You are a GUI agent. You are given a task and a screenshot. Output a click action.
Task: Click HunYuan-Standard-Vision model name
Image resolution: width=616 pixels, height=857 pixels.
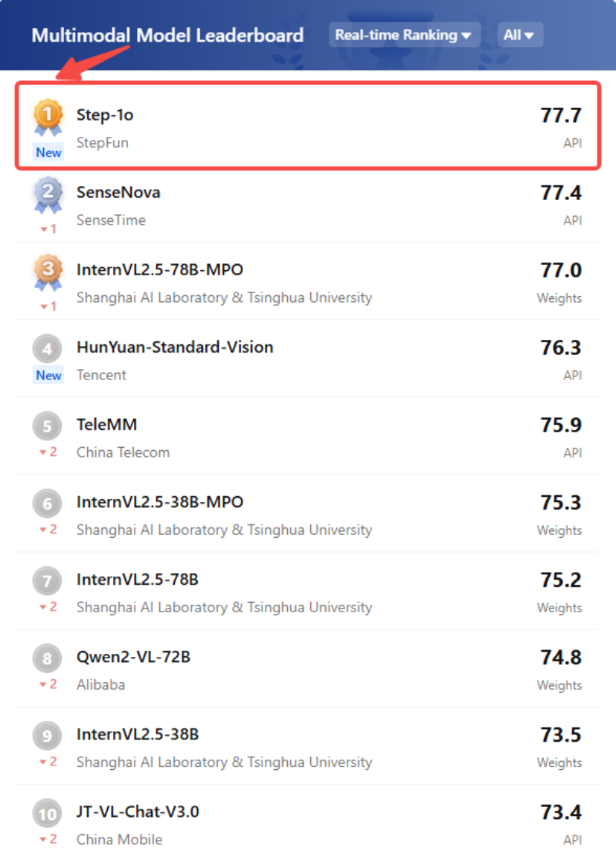click(175, 347)
